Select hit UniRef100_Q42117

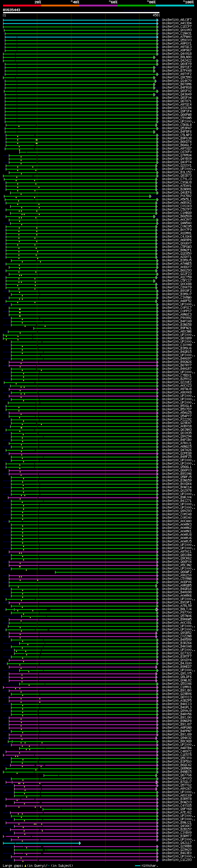point(177,843)
